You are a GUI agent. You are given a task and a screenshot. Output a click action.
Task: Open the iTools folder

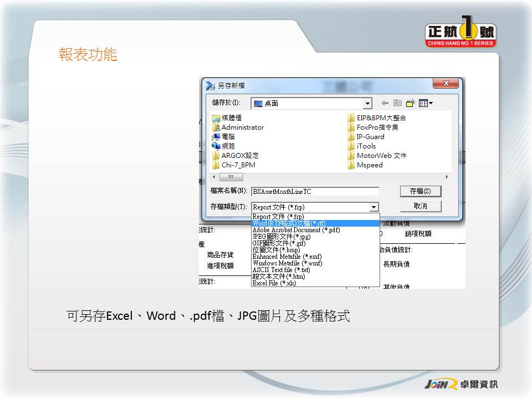366,146
